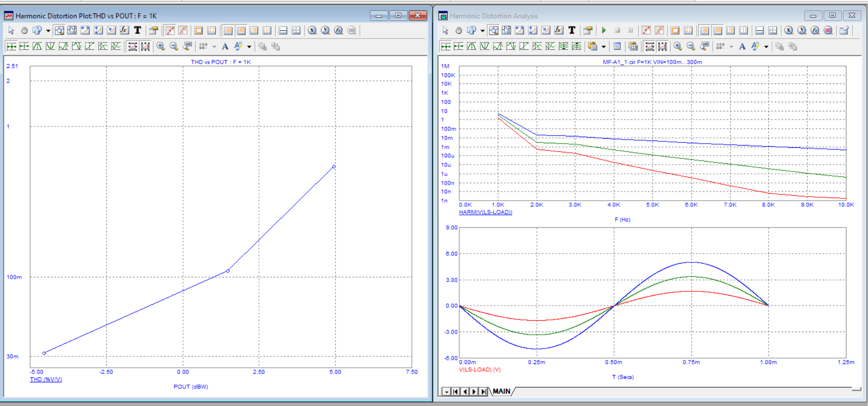Open numeric output icon in Harmonic Distortion Analysis window
Image resolution: width=868 pixels, height=406 pixels.
click(617, 46)
